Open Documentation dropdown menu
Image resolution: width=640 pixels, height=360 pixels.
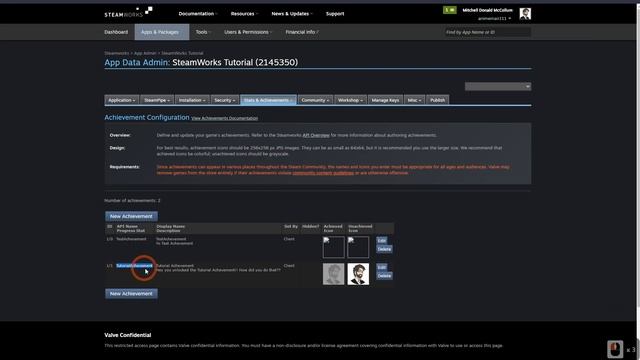[198, 13]
